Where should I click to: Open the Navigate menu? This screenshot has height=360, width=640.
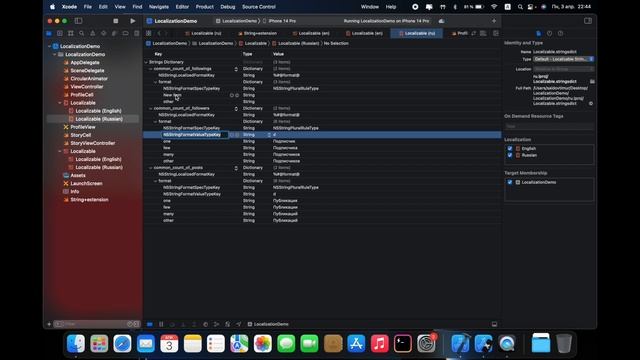tap(159, 7)
